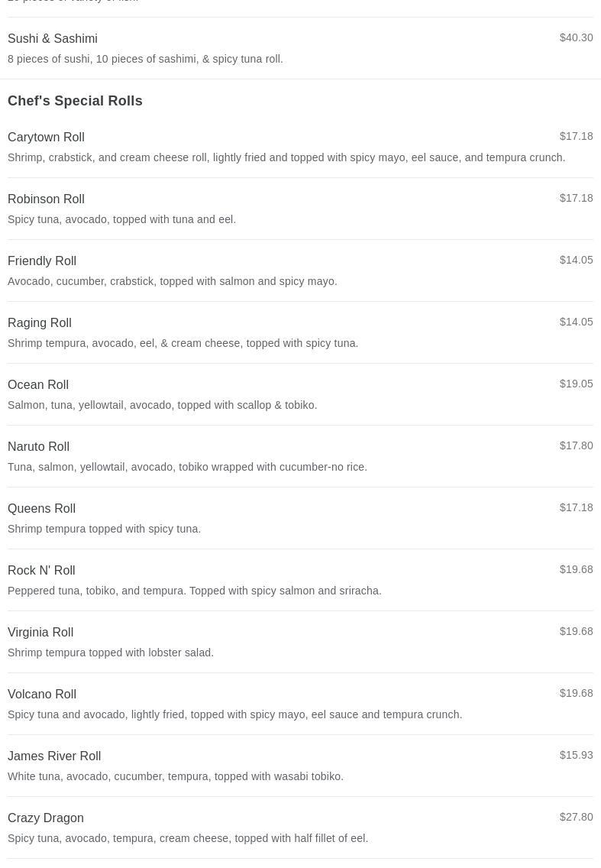The image size is (601, 868).
Task: Click the Carytown Roll description text
Action: (x=286, y=157)
